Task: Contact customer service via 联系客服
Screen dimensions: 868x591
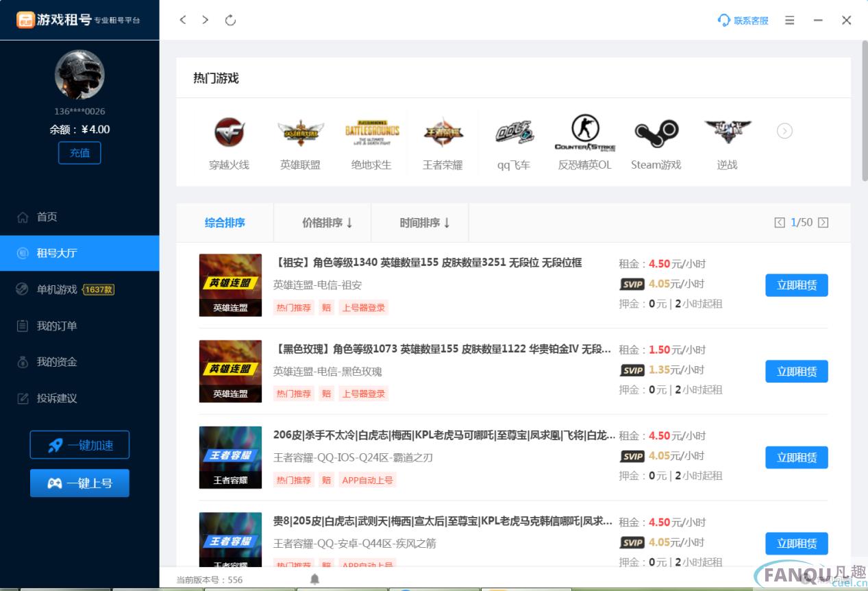Action: click(x=743, y=21)
